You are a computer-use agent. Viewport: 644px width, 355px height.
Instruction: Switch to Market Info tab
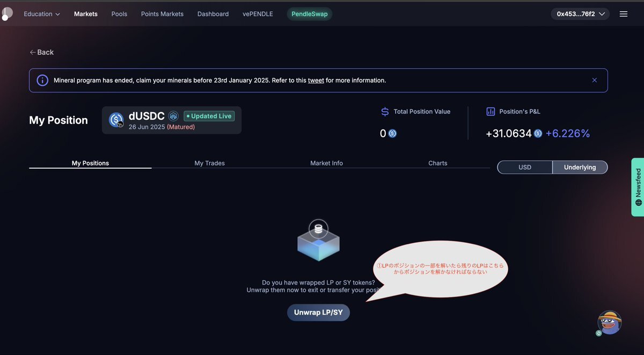pos(326,163)
